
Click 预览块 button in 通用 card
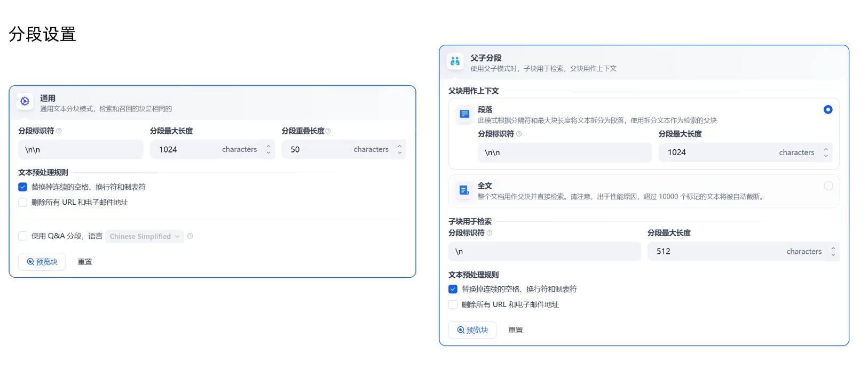click(42, 262)
